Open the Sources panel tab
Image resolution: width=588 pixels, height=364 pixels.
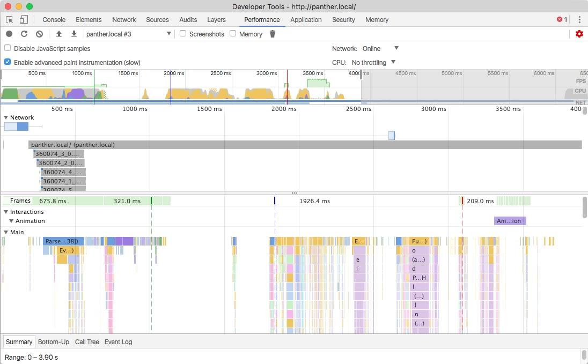pos(157,19)
